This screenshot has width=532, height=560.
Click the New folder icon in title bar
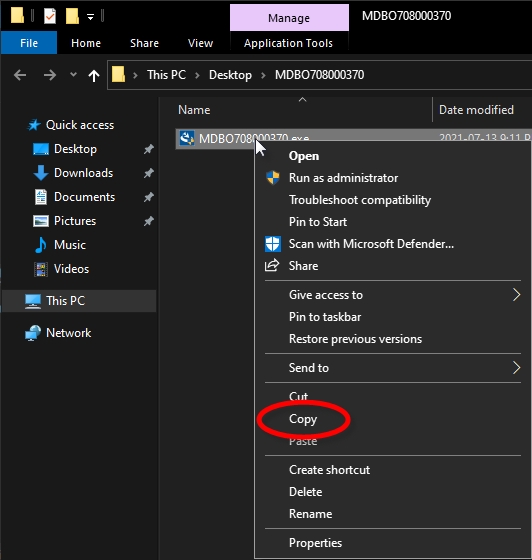click(x=72, y=16)
